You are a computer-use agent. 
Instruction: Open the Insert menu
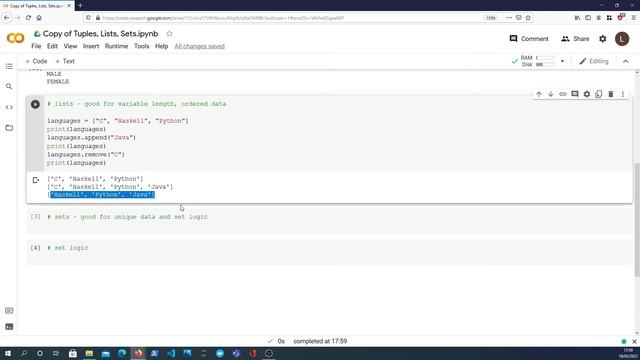[x=91, y=46]
